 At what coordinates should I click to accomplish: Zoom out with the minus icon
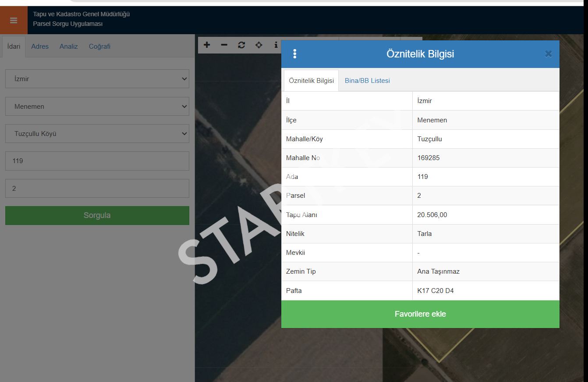[224, 45]
